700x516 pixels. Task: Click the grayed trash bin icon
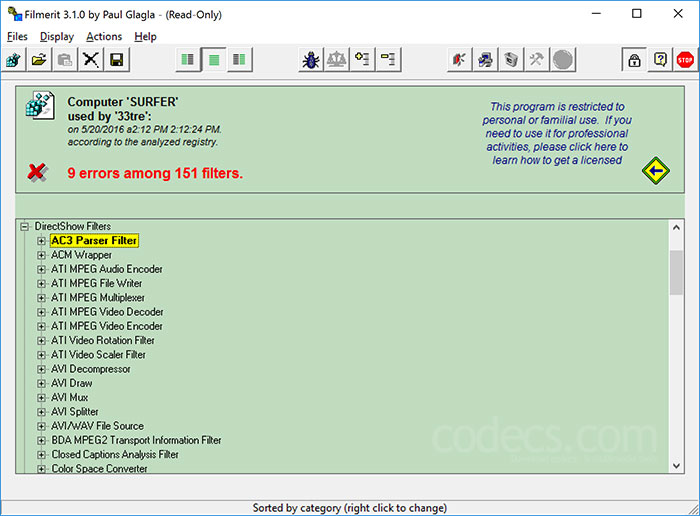click(x=511, y=59)
